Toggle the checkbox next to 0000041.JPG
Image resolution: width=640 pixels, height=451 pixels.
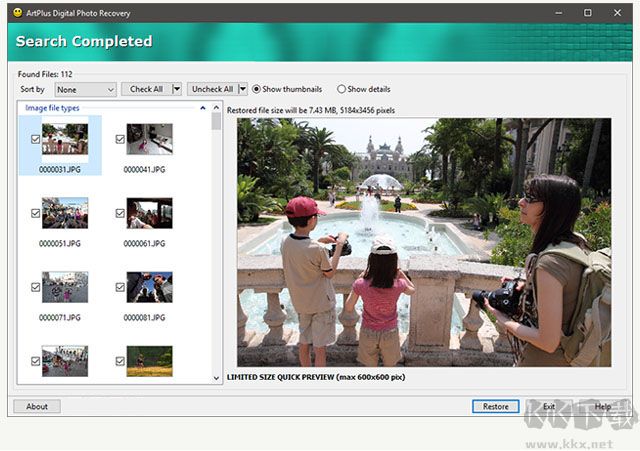coord(120,140)
